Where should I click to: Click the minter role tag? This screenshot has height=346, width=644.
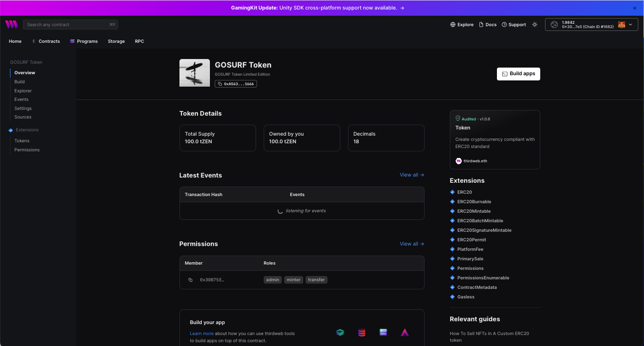(294, 280)
